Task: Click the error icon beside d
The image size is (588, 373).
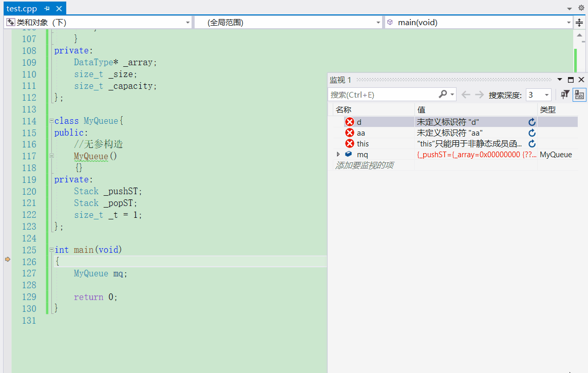Action: click(350, 122)
